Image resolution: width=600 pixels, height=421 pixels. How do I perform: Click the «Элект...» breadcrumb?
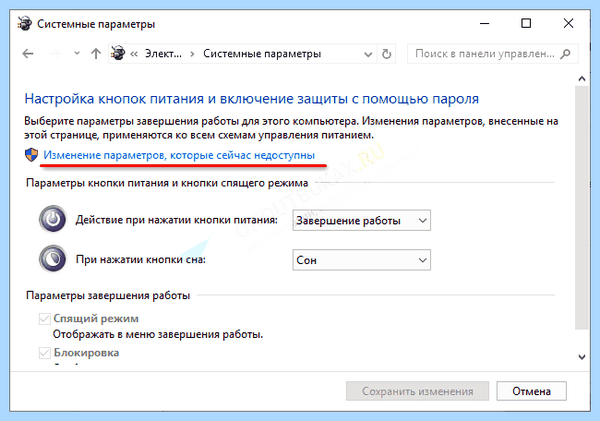(x=163, y=54)
